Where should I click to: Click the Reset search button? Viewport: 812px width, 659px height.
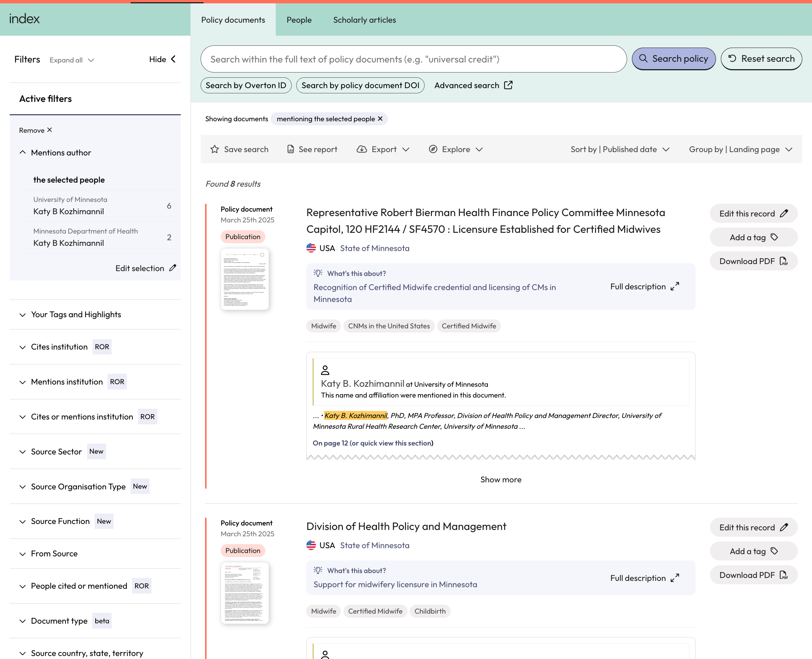(x=761, y=59)
